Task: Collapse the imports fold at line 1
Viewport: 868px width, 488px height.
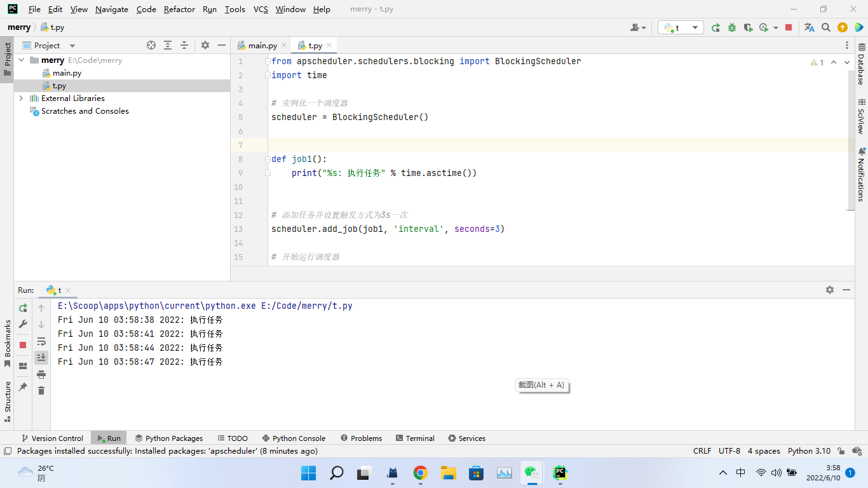Action: tap(266, 61)
